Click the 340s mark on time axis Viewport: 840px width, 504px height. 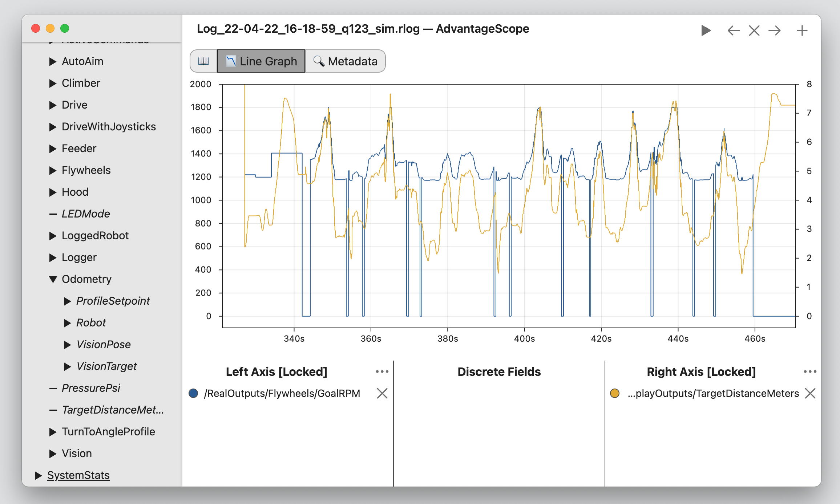tap(294, 339)
